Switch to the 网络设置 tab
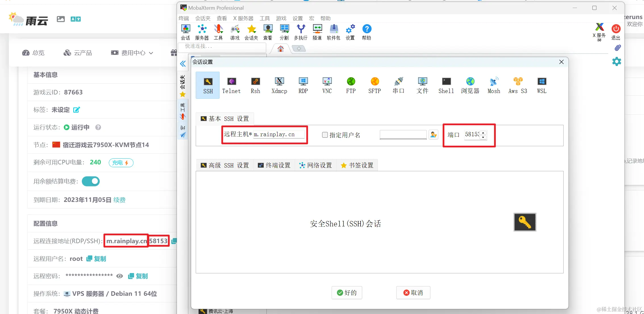 pos(316,165)
